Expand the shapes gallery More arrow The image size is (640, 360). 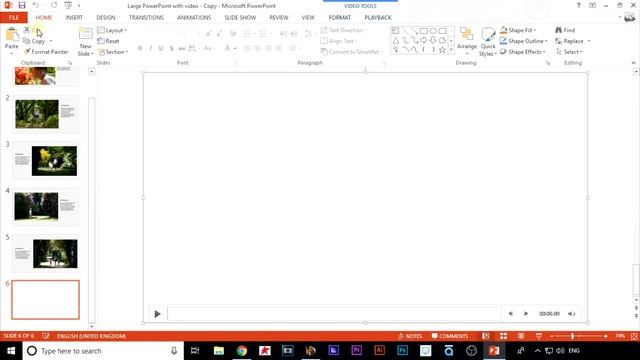451,50
